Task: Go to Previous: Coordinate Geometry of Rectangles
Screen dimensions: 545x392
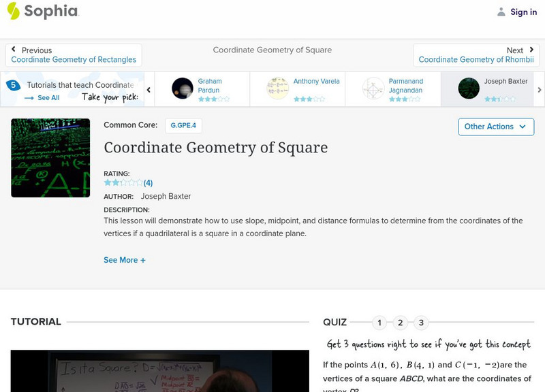Action: (x=74, y=55)
